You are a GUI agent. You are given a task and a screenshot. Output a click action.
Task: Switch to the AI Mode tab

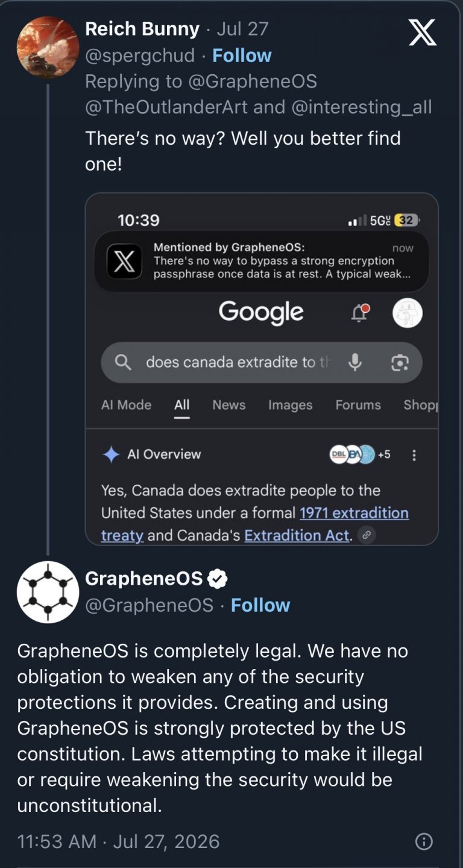[126, 405]
